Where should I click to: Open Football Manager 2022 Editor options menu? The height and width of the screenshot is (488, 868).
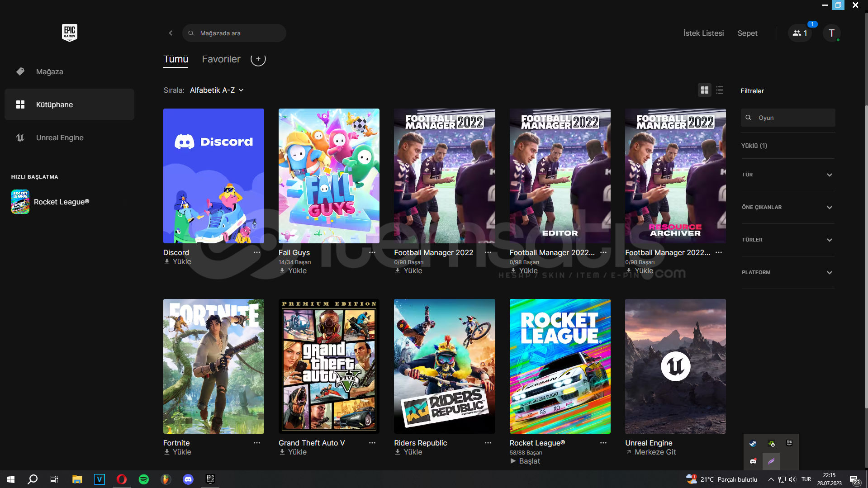click(603, 252)
